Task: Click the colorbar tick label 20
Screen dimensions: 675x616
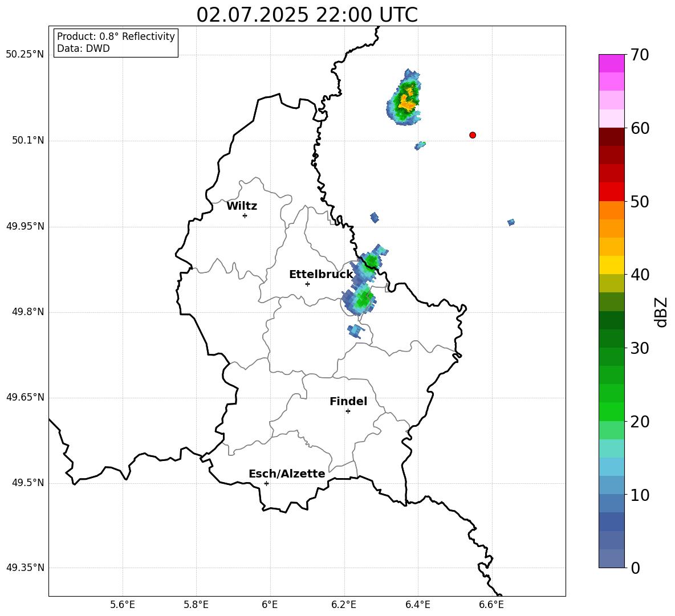Action: (640, 422)
